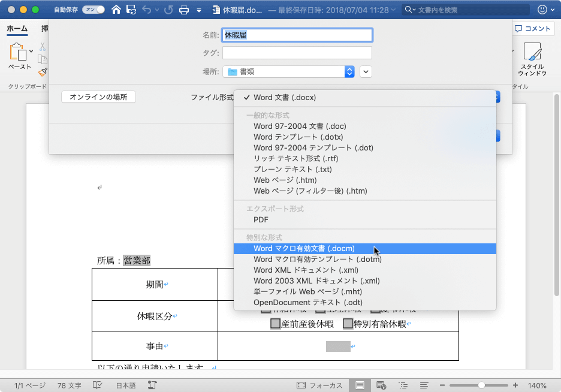Image resolution: width=561 pixels, height=392 pixels.
Task: Select Word マクロ有効文書 (.docm)
Action: [365, 249]
